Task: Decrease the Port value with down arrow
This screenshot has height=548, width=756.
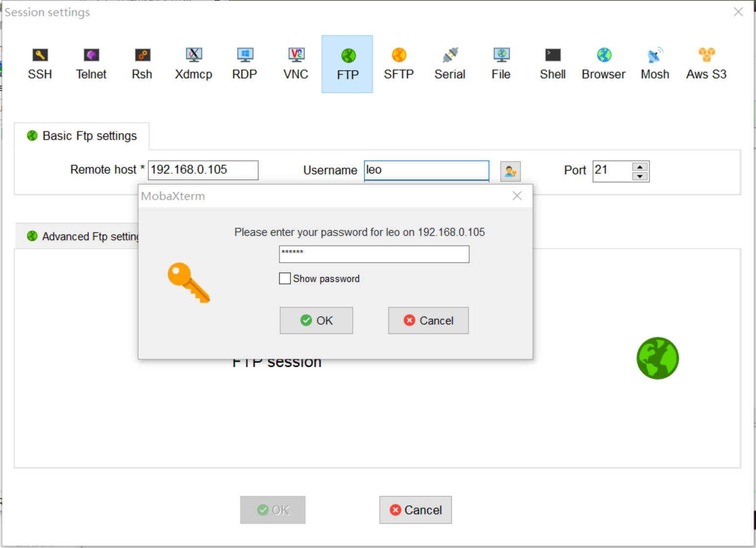Action: 640,176
